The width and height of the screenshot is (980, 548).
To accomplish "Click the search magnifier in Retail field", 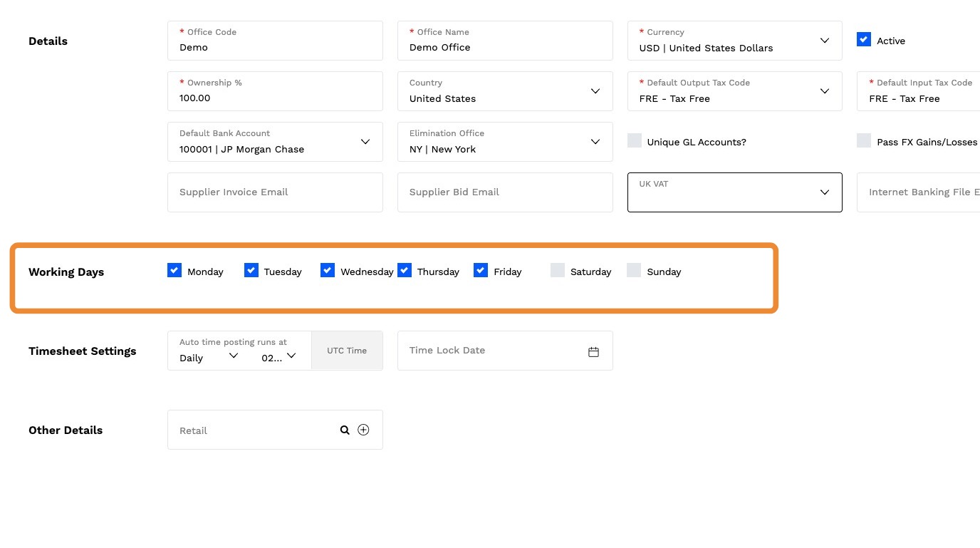I will [x=345, y=430].
